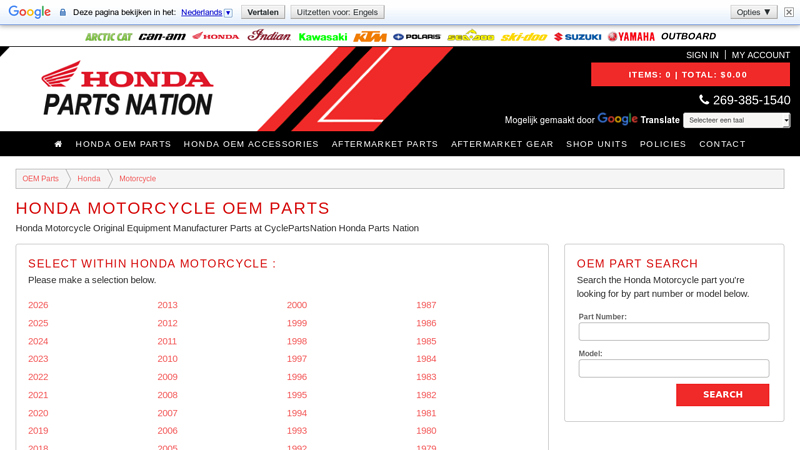Viewport: 800px width, 450px height.
Task: Open Contact menu item
Action: pyautogui.click(x=722, y=144)
